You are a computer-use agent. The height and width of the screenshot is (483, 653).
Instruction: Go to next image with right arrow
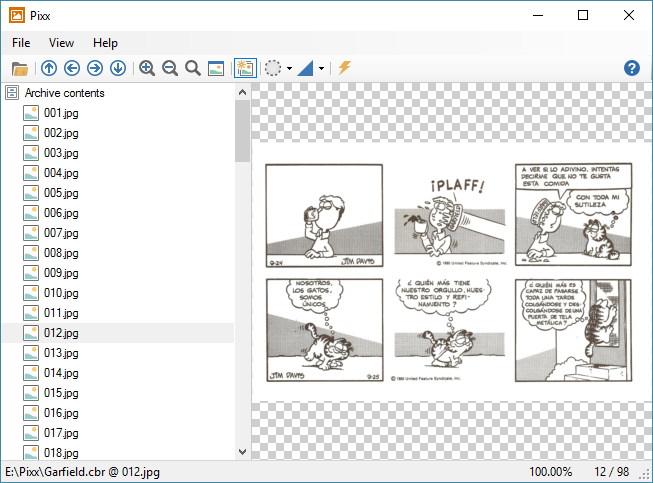pyautogui.click(x=95, y=68)
